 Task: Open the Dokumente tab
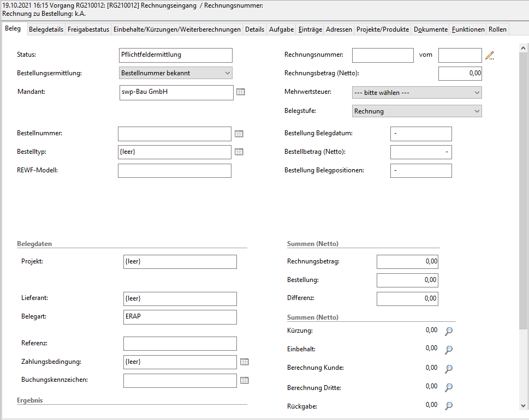pos(431,29)
